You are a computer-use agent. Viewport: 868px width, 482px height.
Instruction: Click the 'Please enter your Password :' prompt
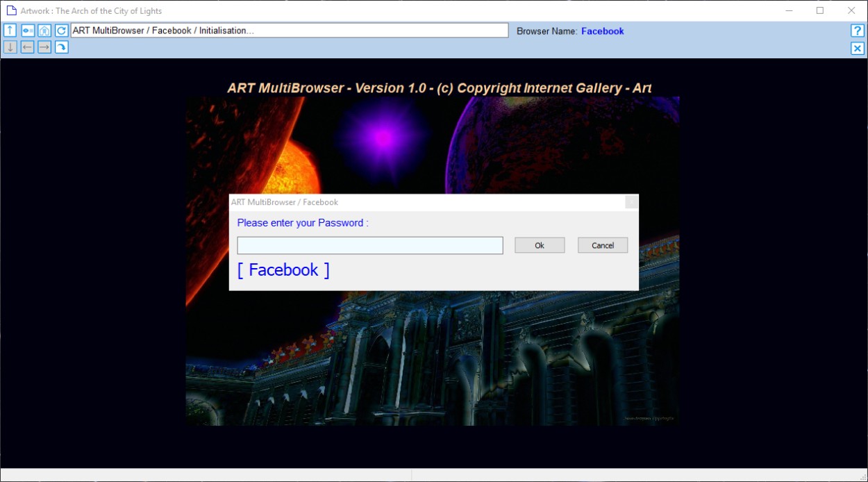click(x=303, y=223)
